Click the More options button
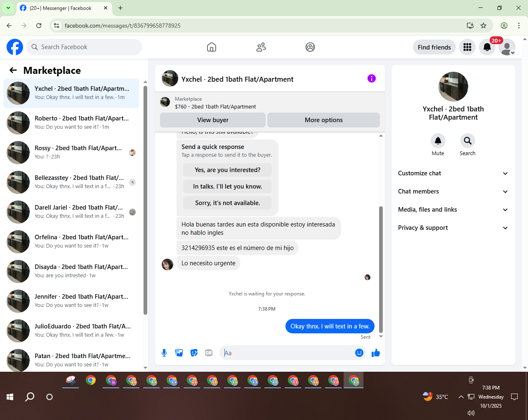The image size is (528, 420). (x=324, y=120)
